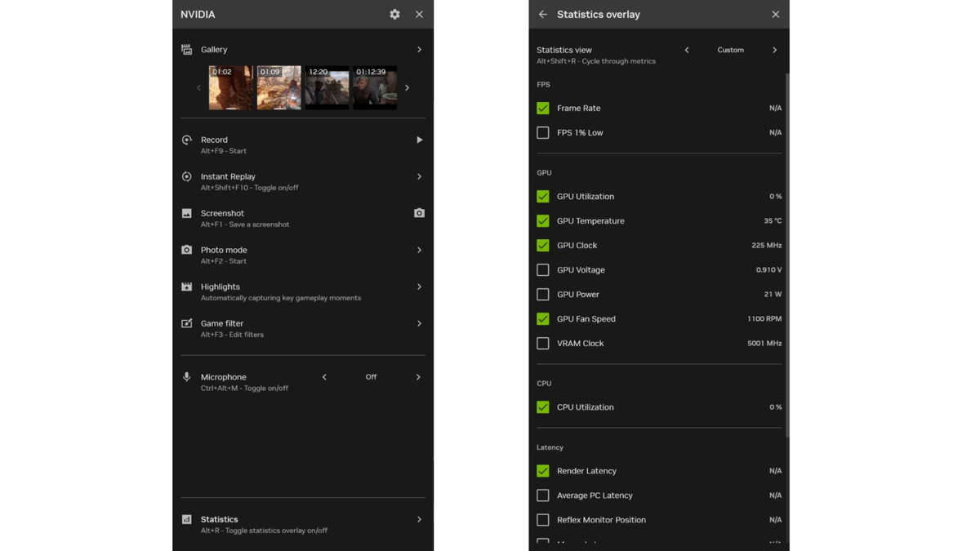The width and height of the screenshot is (980, 551).
Task: Capture a screenshot using camera icon
Action: pos(419,213)
